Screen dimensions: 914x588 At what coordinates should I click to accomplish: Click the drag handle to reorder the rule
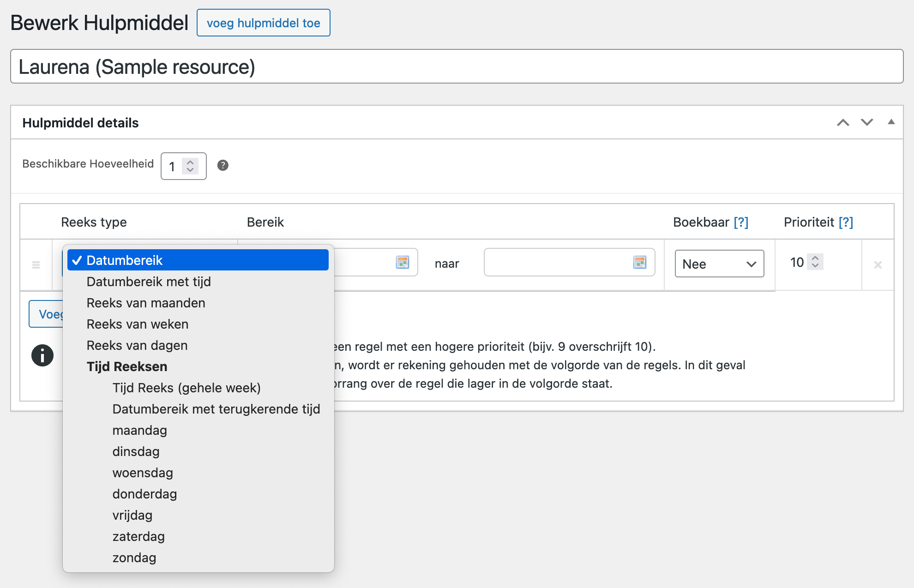tap(36, 265)
